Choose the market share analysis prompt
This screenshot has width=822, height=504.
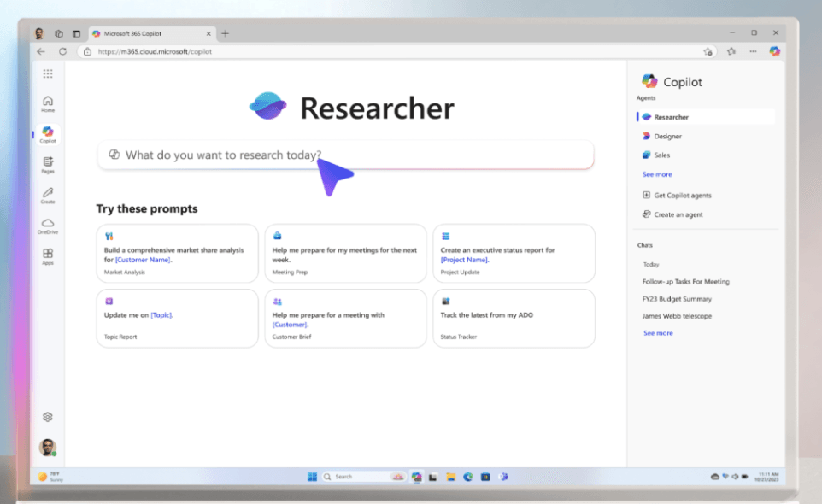(x=177, y=254)
